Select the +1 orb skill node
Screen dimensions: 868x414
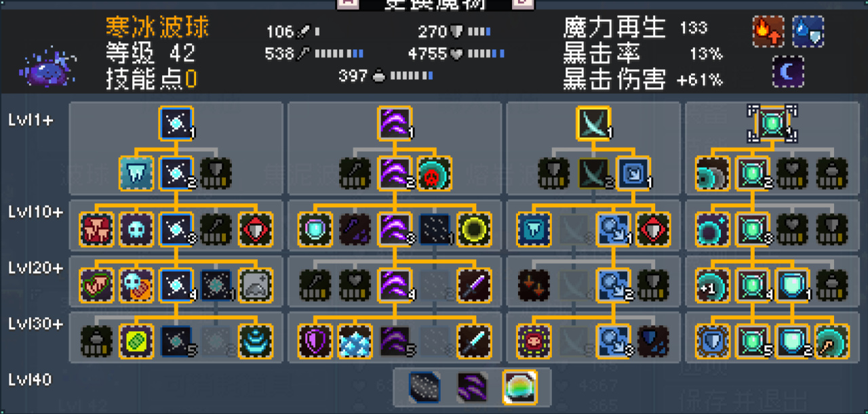[x=713, y=285]
